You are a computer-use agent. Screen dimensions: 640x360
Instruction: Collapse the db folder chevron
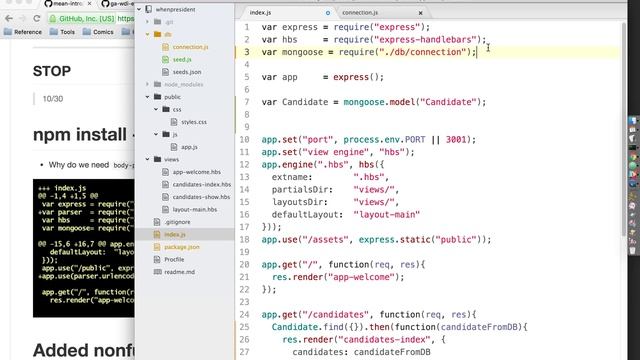pyautogui.click(x=148, y=34)
